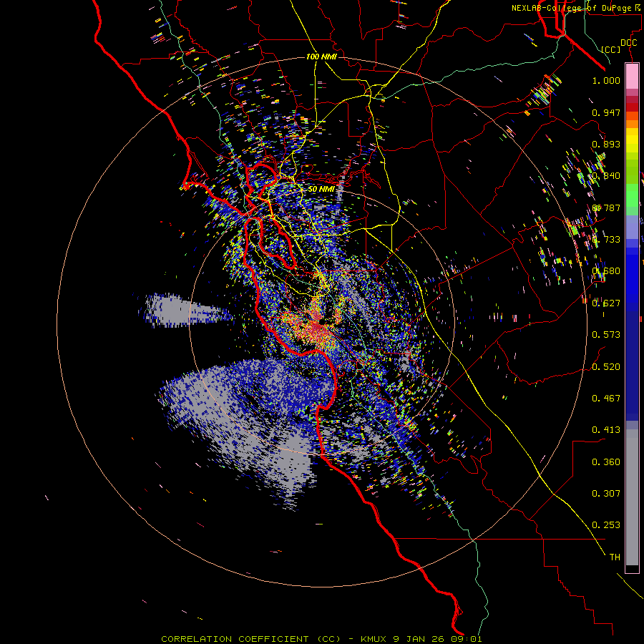Click the TH threshold label in legend
Image resolution: width=644 pixels, height=644 pixels.
(615, 557)
